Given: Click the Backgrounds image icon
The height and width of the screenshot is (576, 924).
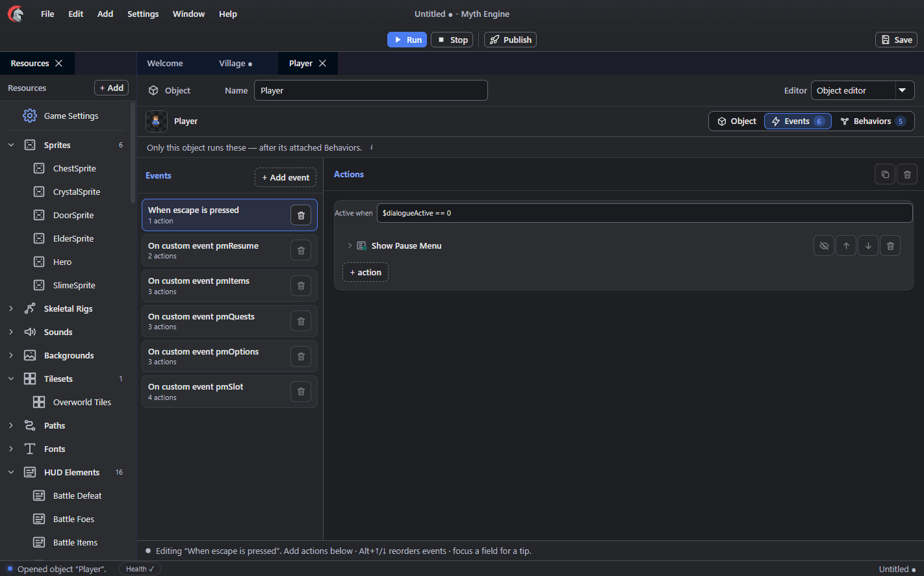Looking at the screenshot, I should (30, 355).
